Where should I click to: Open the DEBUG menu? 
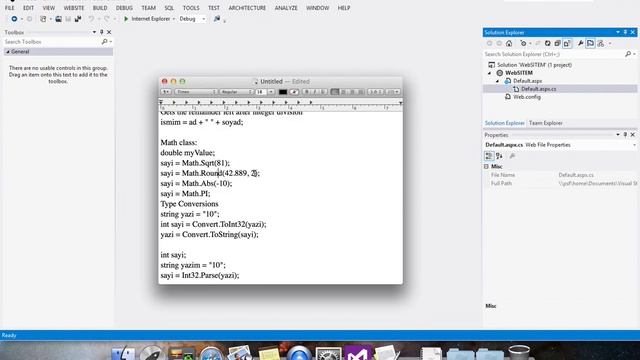124,8
